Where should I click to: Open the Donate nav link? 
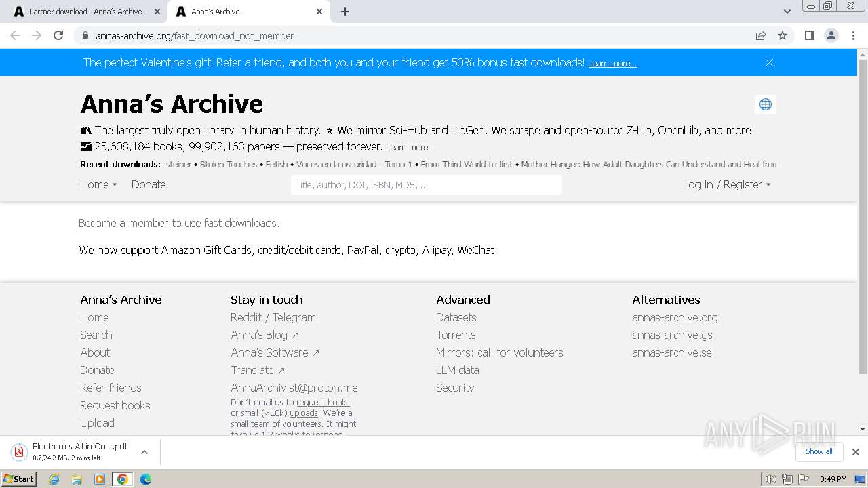[x=149, y=184]
